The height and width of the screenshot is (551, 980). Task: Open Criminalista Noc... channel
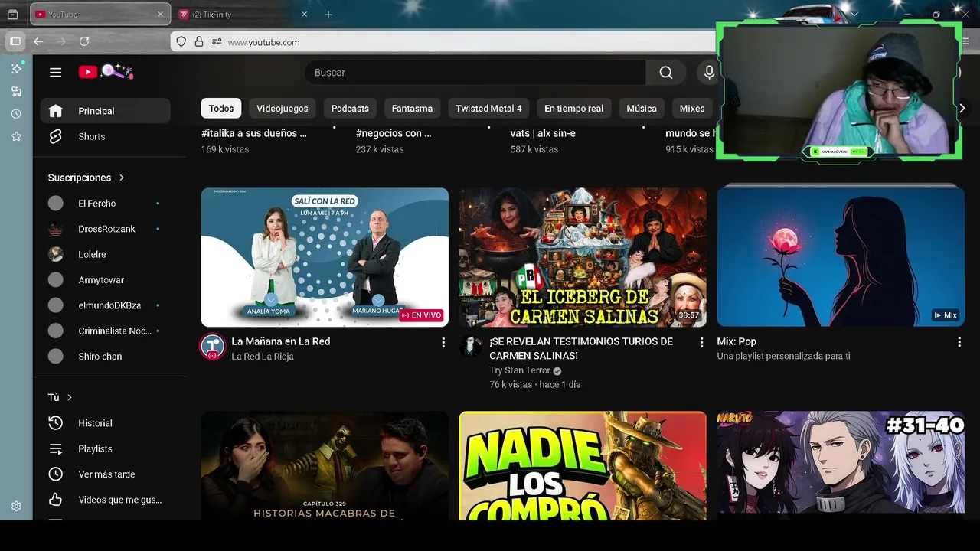pyautogui.click(x=106, y=331)
